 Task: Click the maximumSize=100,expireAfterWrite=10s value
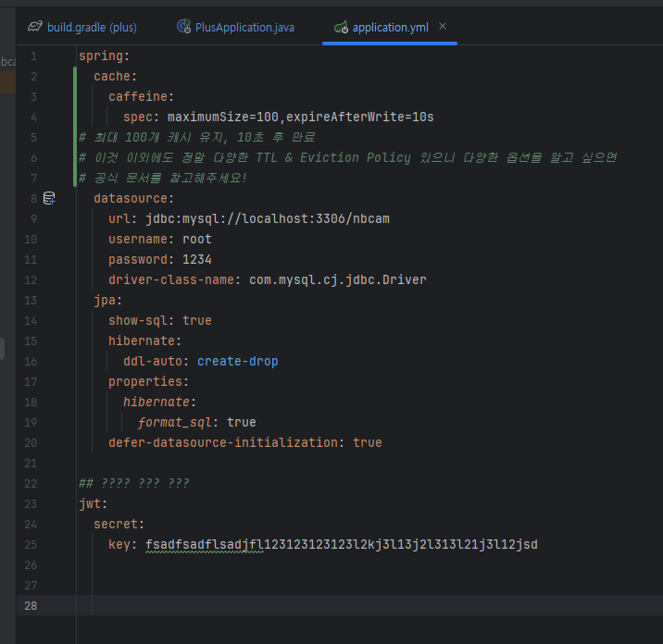pos(301,117)
